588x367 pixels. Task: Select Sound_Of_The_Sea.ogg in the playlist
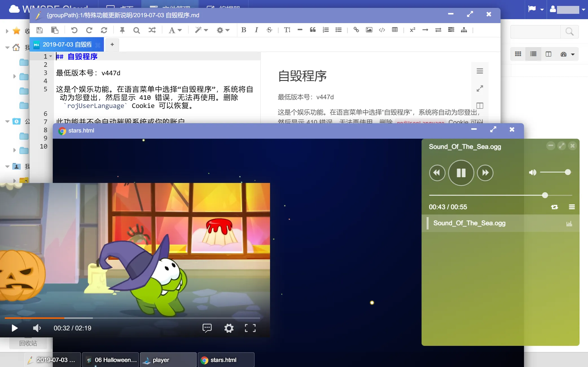[x=501, y=223]
